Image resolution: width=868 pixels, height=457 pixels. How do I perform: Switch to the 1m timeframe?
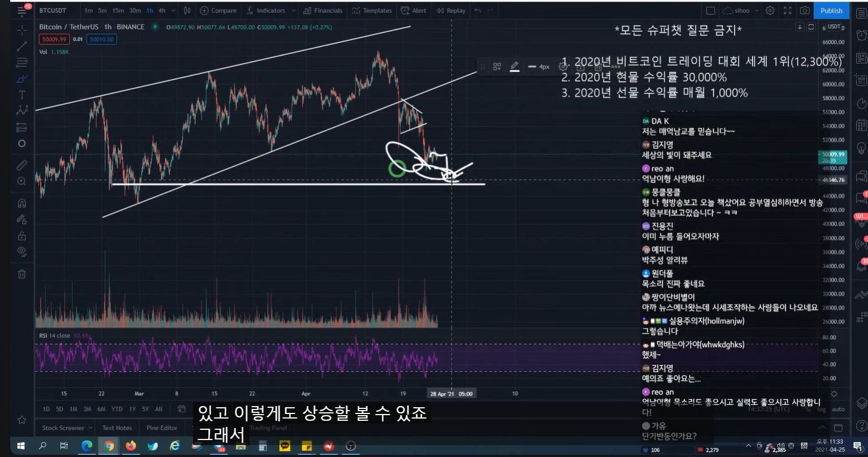88,10
